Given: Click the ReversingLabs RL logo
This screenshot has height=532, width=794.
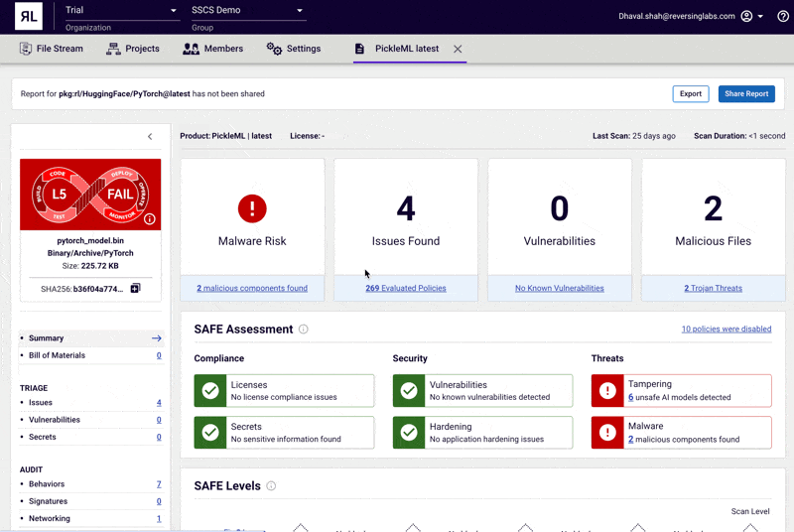Looking at the screenshot, I should click(29, 16).
